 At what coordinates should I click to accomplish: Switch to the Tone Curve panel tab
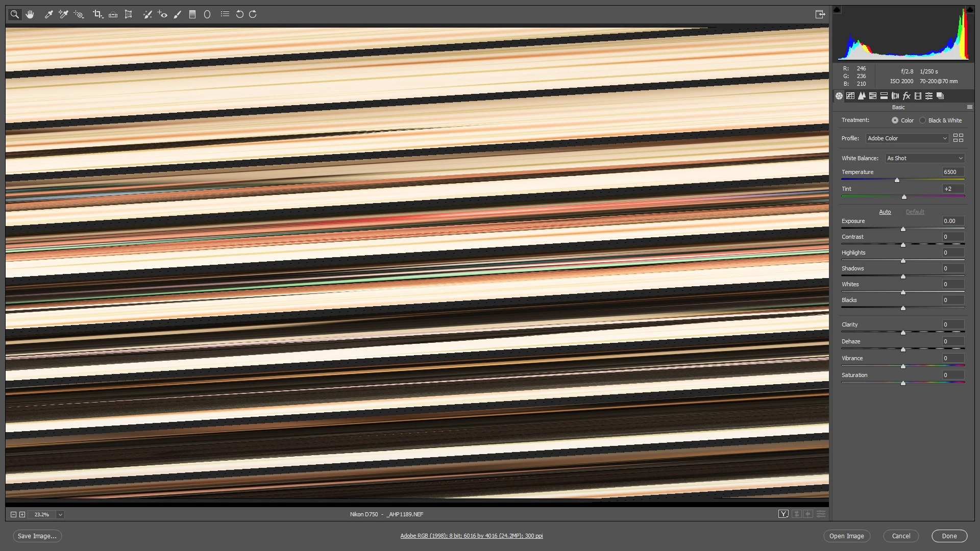[850, 96]
